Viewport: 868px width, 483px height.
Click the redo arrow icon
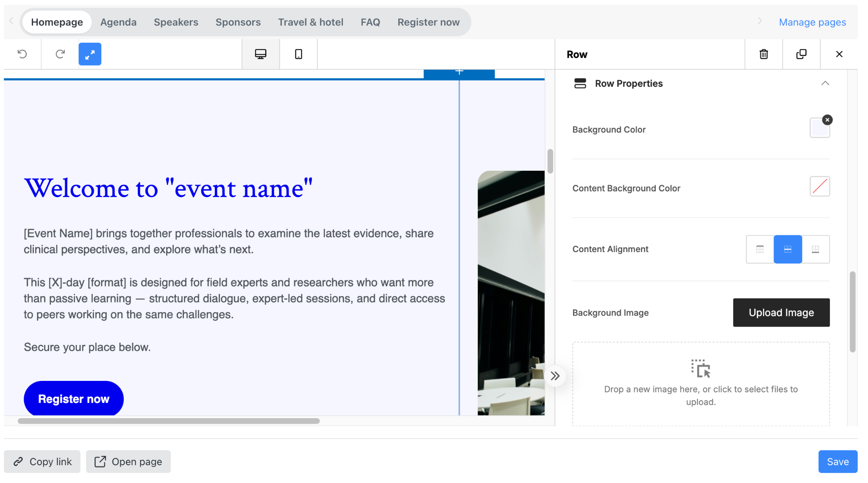(60, 54)
